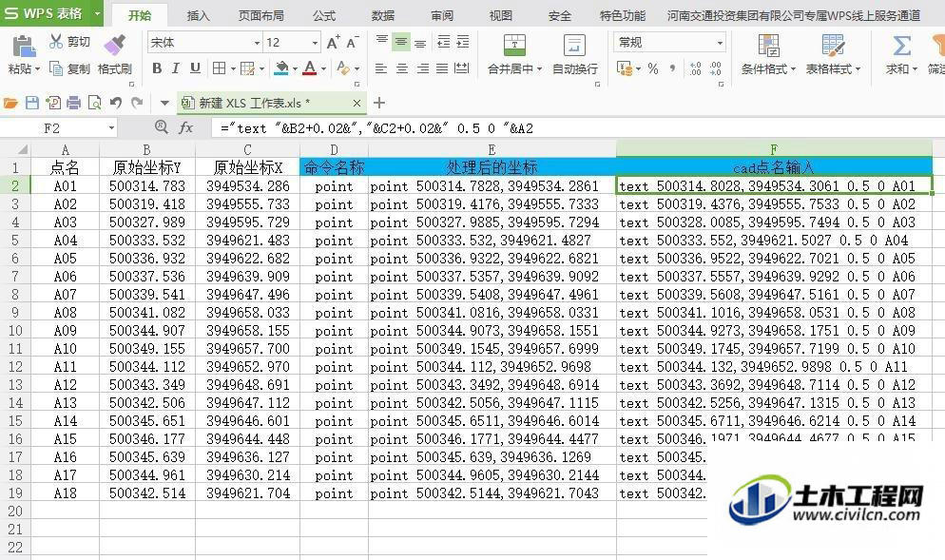Open the font size 12 dropdown

(315, 43)
